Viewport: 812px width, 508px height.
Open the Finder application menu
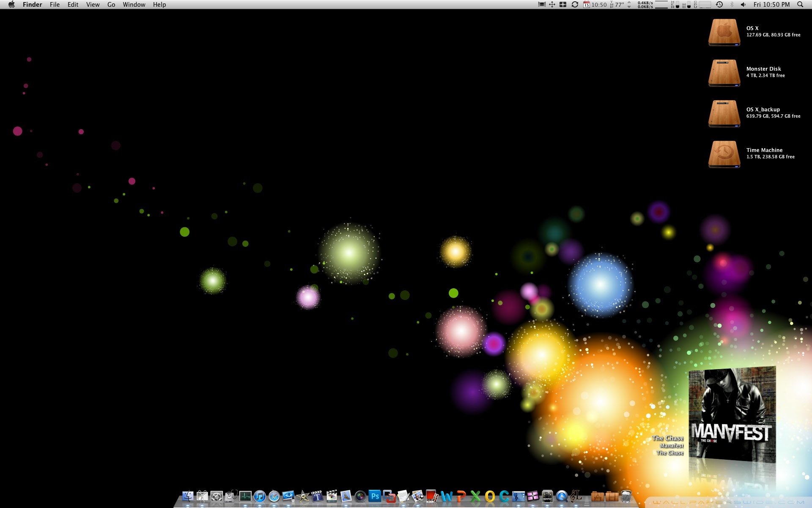[33, 5]
